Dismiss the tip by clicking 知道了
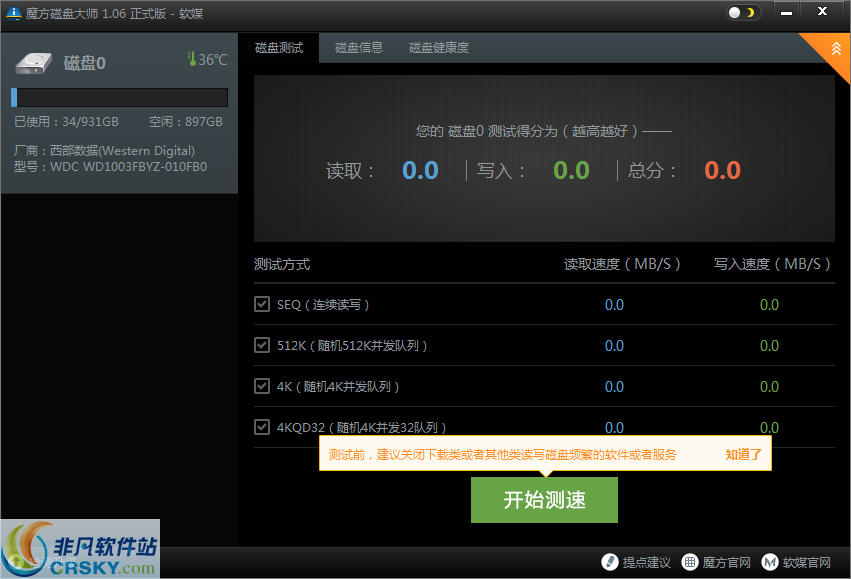This screenshot has width=851, height=579. tap(742, 453)
